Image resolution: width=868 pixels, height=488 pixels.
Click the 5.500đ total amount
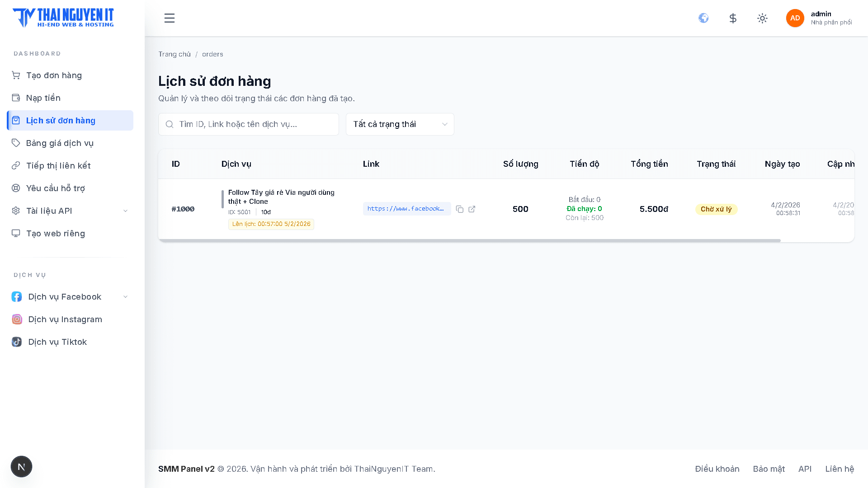pos(654,209)
